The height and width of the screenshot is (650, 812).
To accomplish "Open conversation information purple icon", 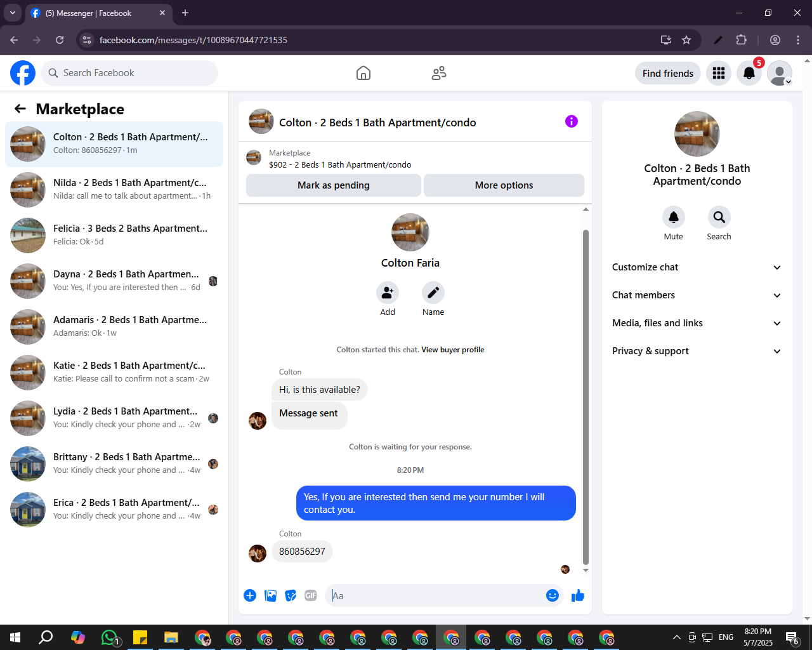I will pos(572,121).
